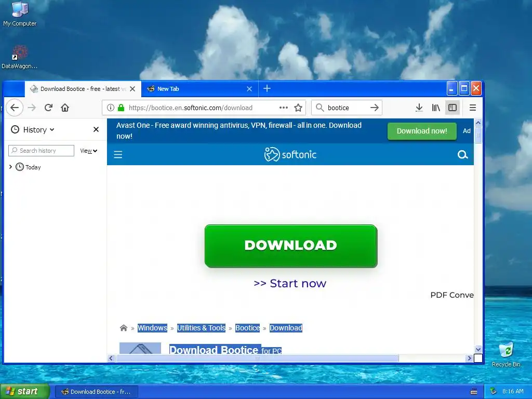Screen dimensions: 532x399
Task: Click the keyboard icon in taskbar
Action: pyautogui.click(x=474, y=392)
